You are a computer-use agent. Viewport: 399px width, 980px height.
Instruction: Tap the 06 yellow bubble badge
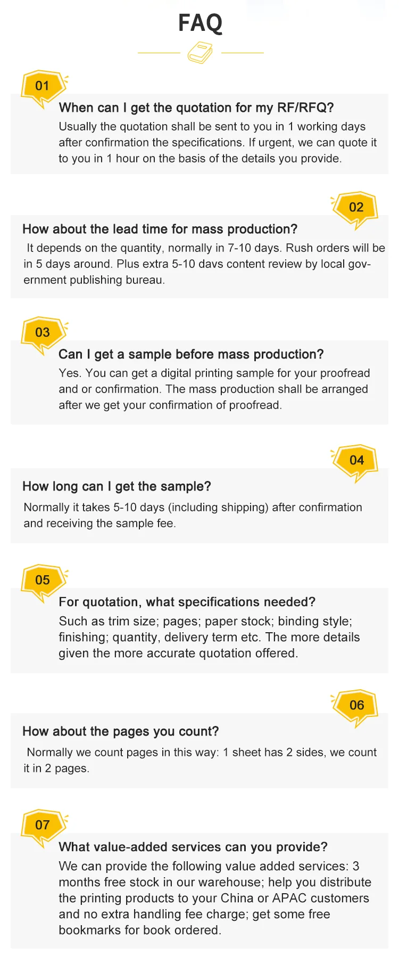(356, 706)
